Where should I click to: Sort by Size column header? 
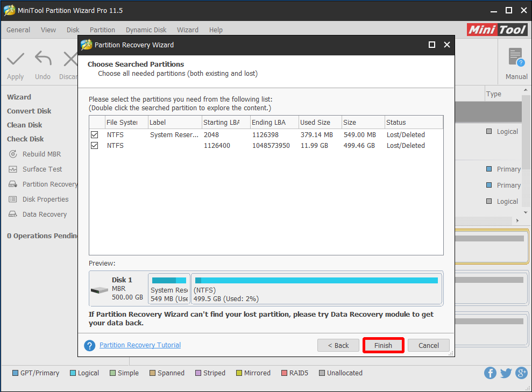click(x=363, y=122)
